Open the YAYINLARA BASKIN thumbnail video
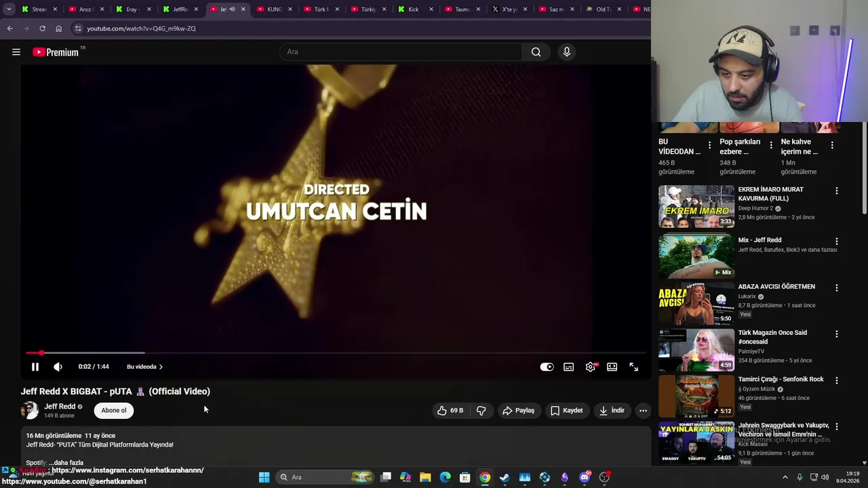The image size is (868, 488). (x=696, y=442)
